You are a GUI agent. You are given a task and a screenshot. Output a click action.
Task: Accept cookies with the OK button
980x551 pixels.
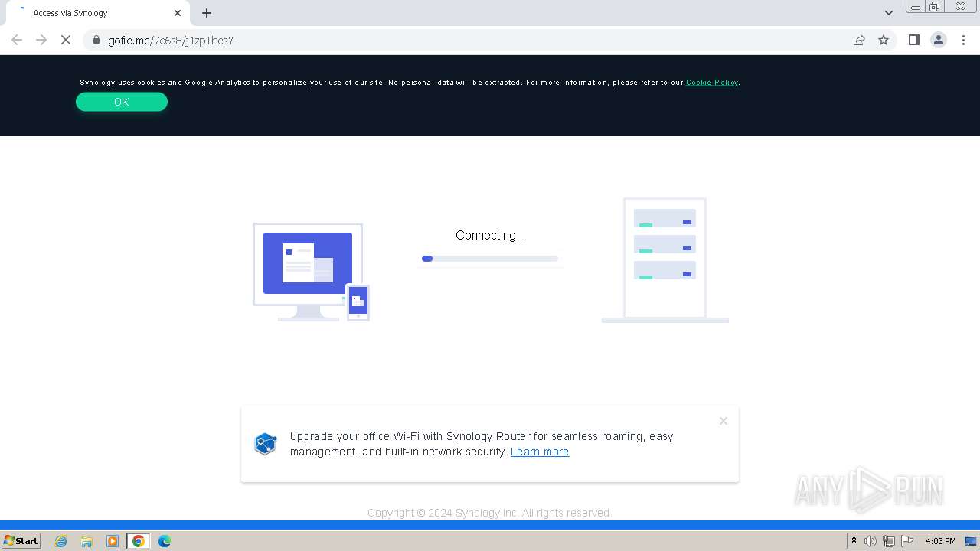122,102
